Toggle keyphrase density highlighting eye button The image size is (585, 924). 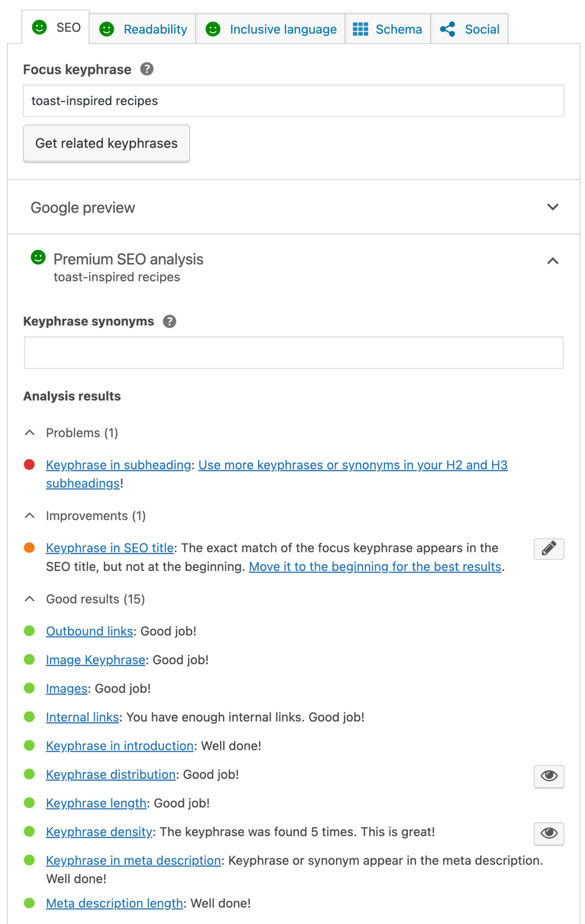[548, 833]
